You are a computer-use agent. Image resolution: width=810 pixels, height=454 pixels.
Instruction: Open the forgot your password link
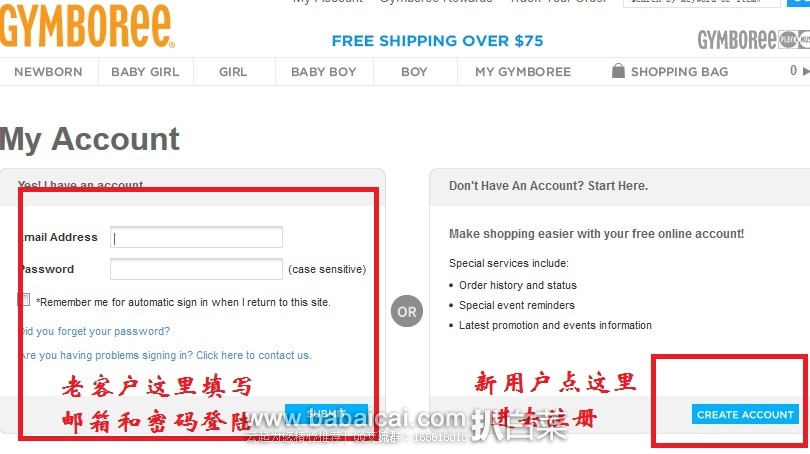point(95,331)
